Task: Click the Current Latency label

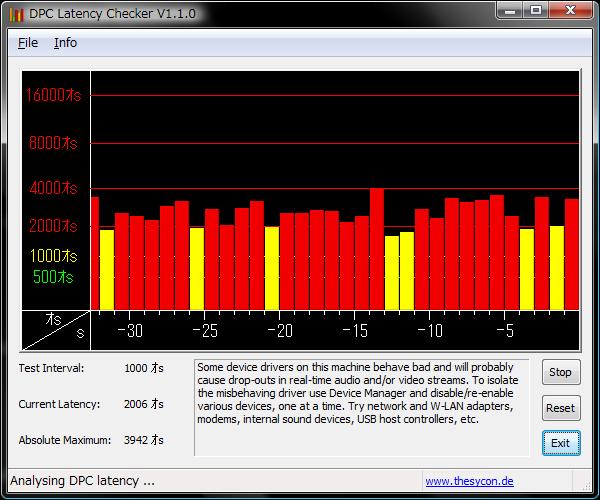Action: point(59,404)
